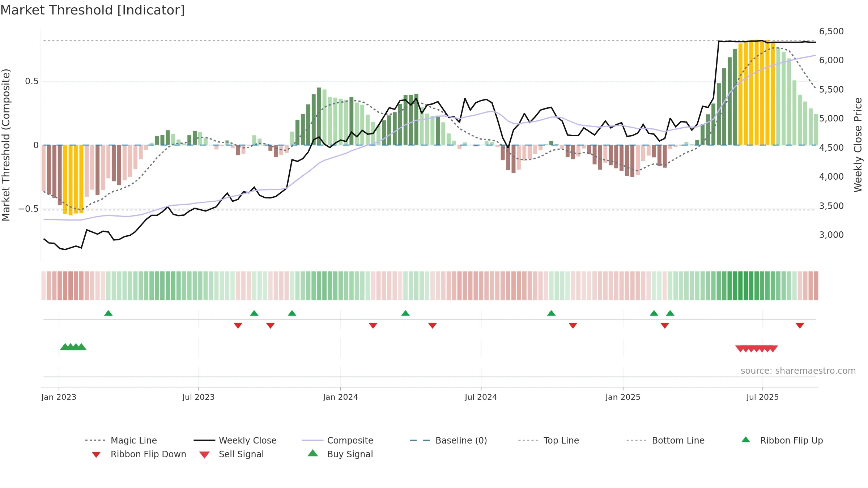Click the 6,500 price axis label
The width and height of the screenshot is (868, 488).
pos(831,31)
